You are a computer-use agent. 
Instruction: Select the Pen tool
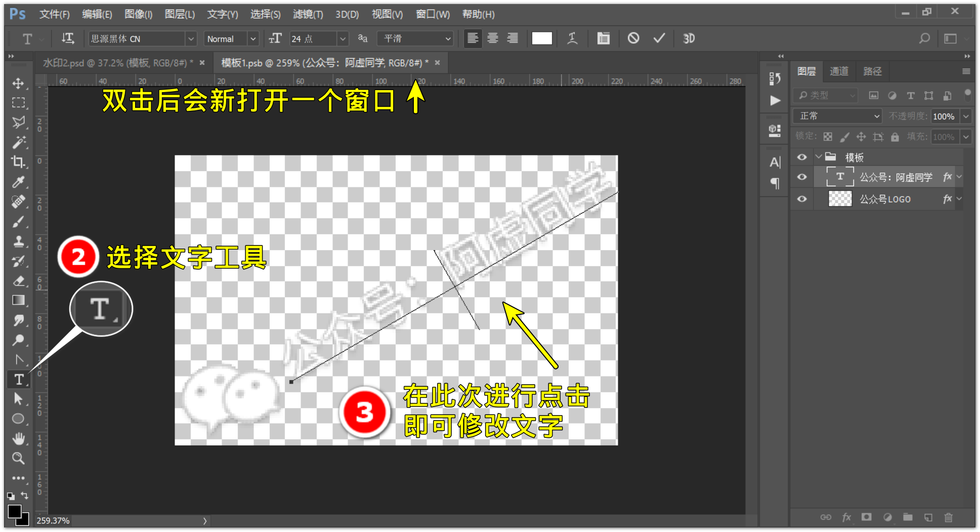click(x=19, y=360)
